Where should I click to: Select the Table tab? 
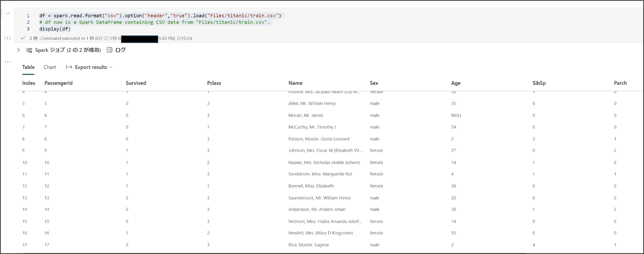[29, 67]
